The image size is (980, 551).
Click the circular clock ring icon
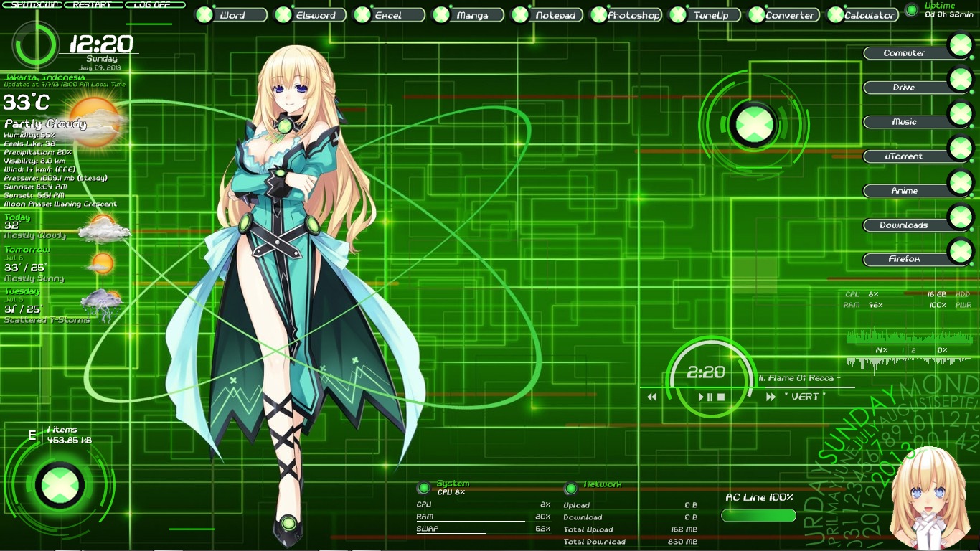click(35, 44)
